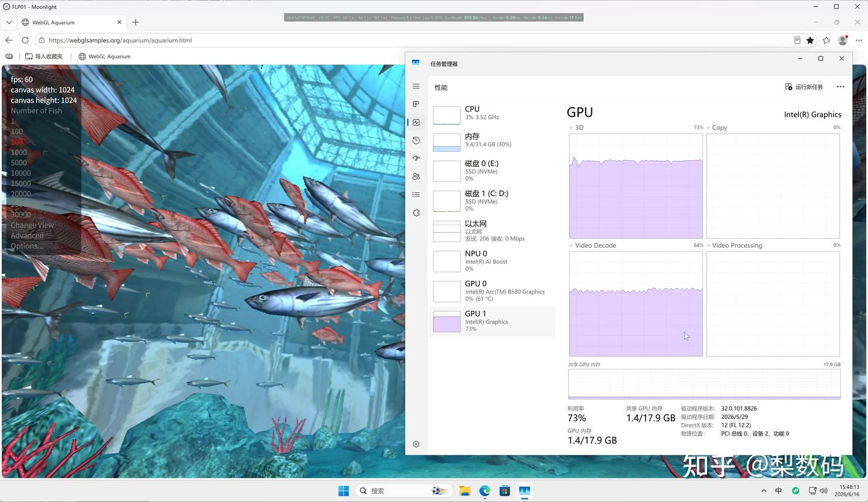
Task: Open the Windows Start menu
Action: click(344, 491)
